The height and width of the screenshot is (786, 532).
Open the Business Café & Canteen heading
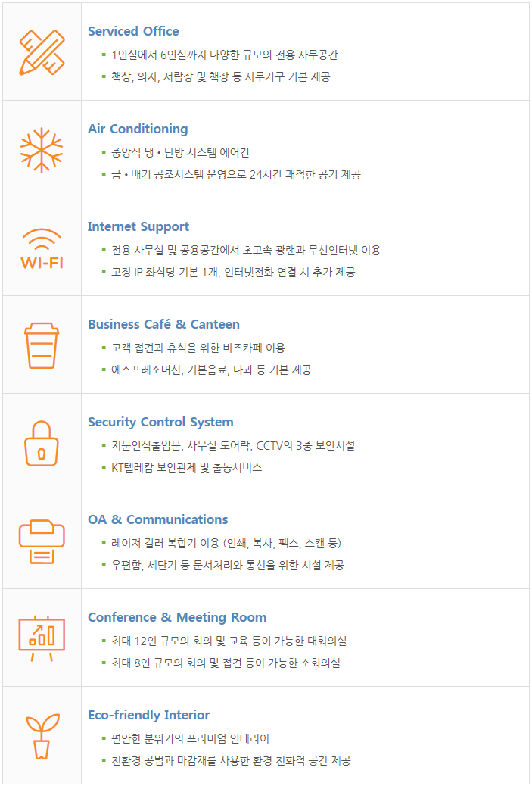click(x=163, y=324)
